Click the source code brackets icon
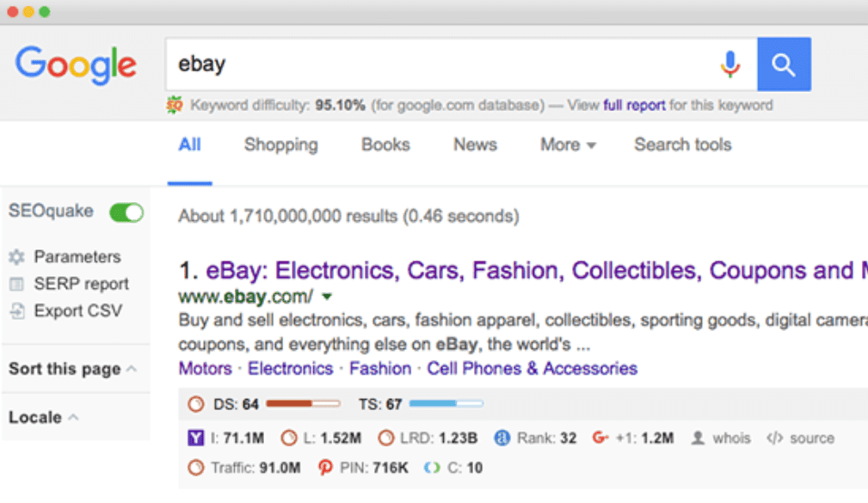 774,439
